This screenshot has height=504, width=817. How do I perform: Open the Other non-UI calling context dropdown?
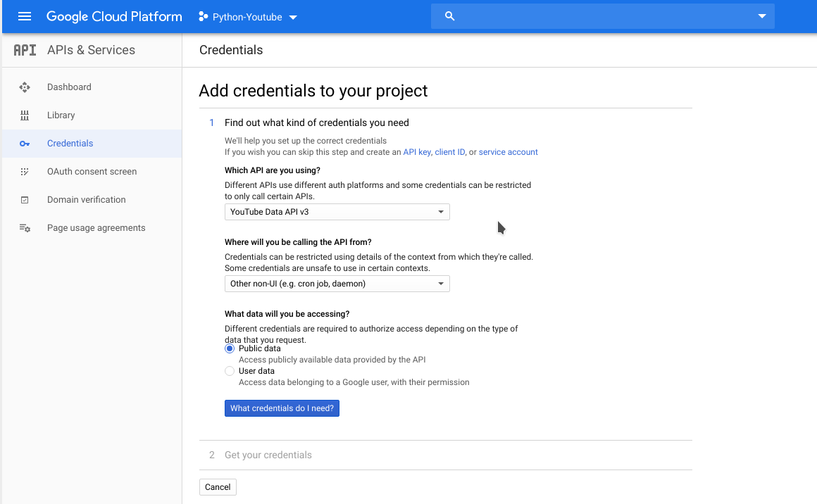pyautogui.click(x=337, y=284)
